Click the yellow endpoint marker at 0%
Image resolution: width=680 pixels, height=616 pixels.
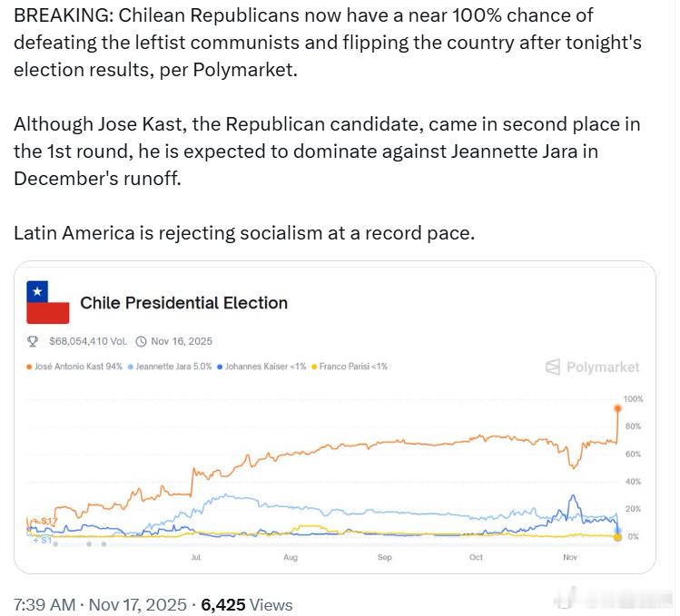pyautogui.click(x=618, y=537)
